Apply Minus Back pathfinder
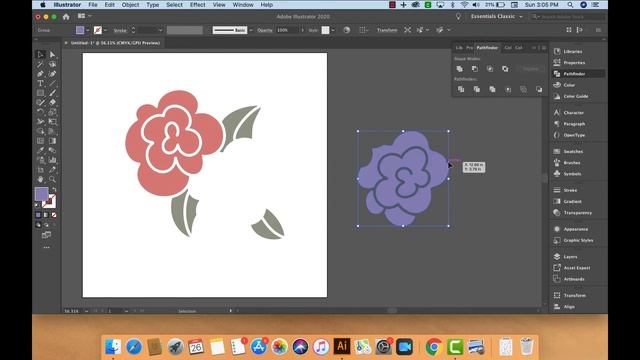640x360 pixels. pos(539,89)
